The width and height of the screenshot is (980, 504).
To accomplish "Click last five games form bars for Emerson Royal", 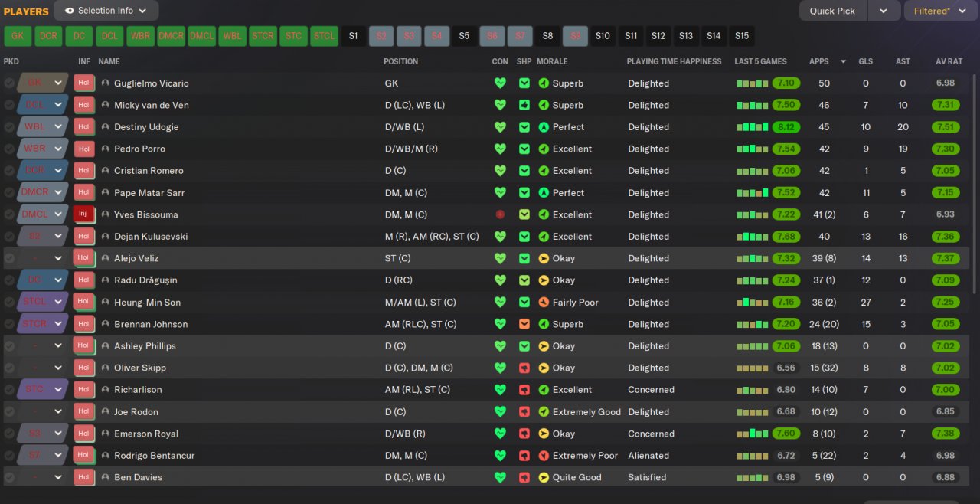I will tap(753, 434).
